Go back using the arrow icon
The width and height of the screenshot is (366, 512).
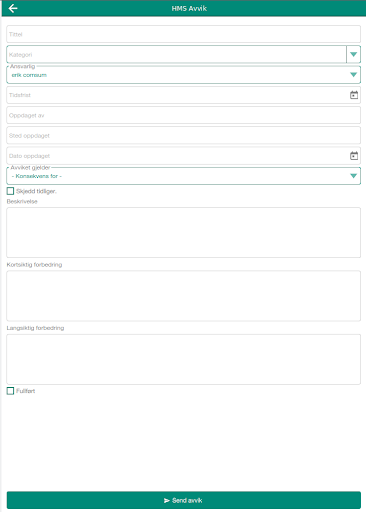(x=13, y=8)
